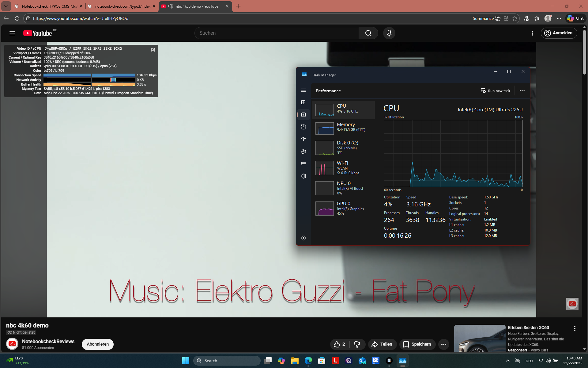Open Task Manager settings gear
Viewport: 588px width, 368px height.
303,238
